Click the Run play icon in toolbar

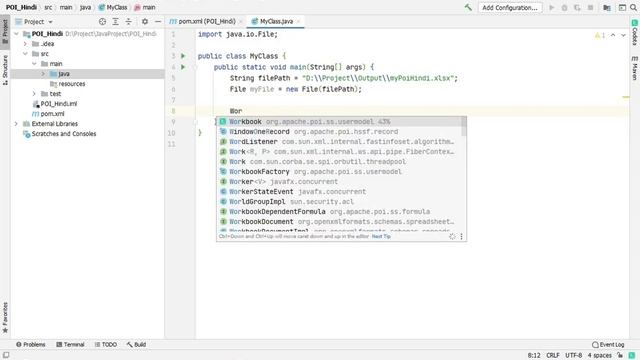point(551,7)
